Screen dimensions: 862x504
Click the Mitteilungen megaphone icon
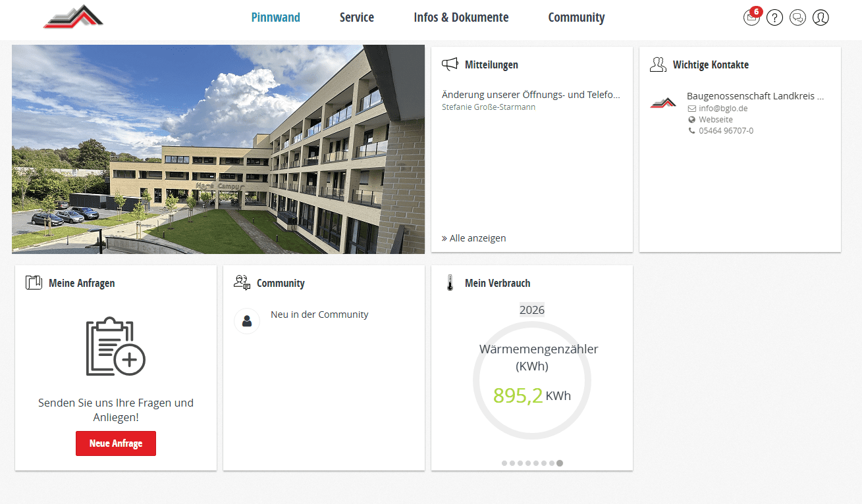450,64
